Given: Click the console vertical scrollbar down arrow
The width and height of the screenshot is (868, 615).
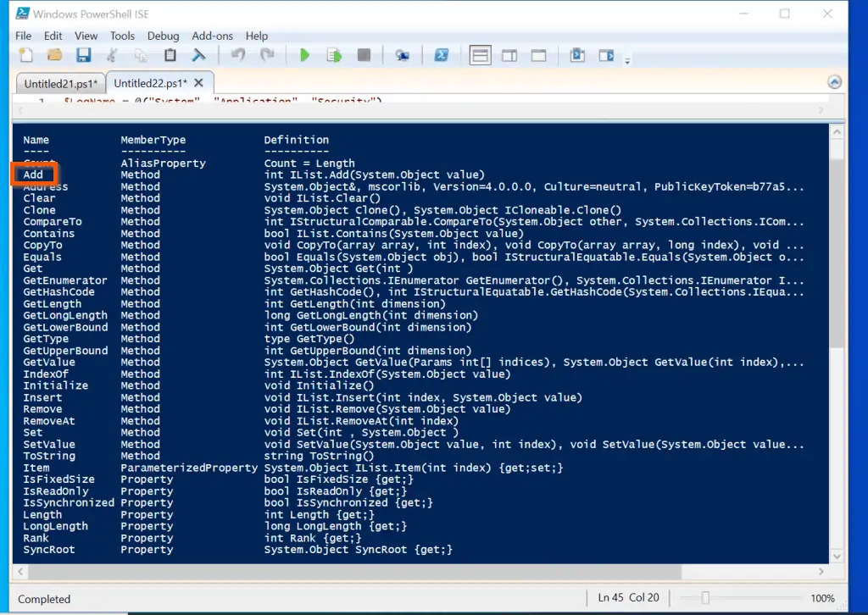Looking at the screenshot, I should pyautogui.click(x=837, y=557).
